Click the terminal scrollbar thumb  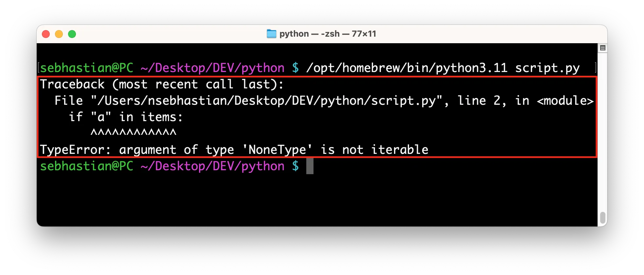pos(602,218)
